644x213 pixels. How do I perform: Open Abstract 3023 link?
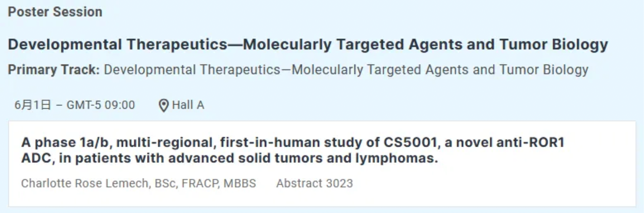click(314, 183)
